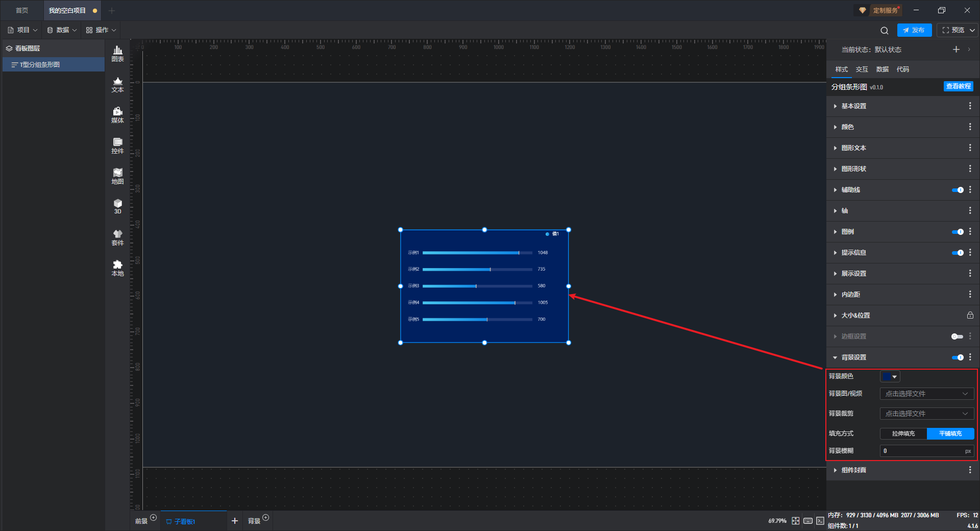Open the 项目 menu
Screen dimensions: 980x531
23,30
